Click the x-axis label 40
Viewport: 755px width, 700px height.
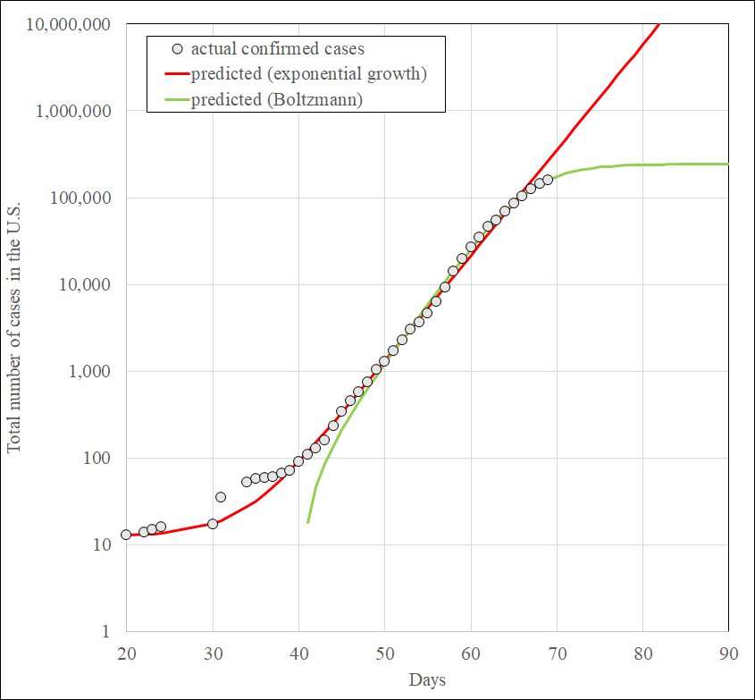(299, 654)
